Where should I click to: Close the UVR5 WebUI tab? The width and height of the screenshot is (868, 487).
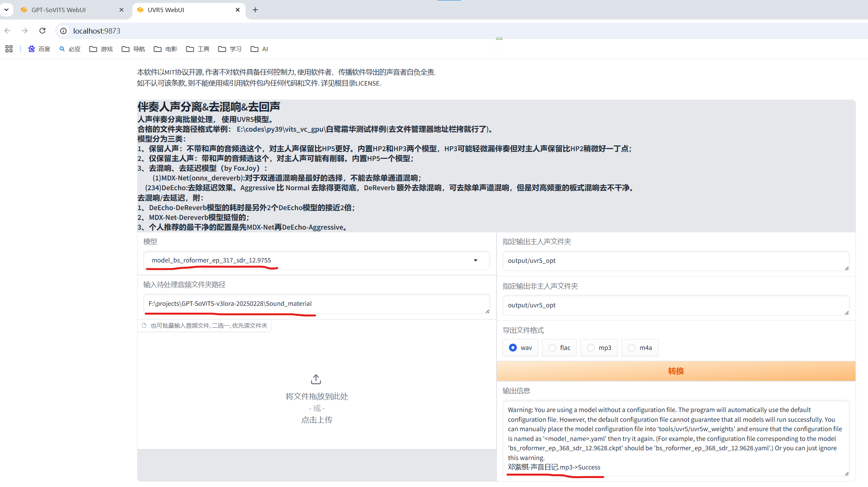point(238,10)
